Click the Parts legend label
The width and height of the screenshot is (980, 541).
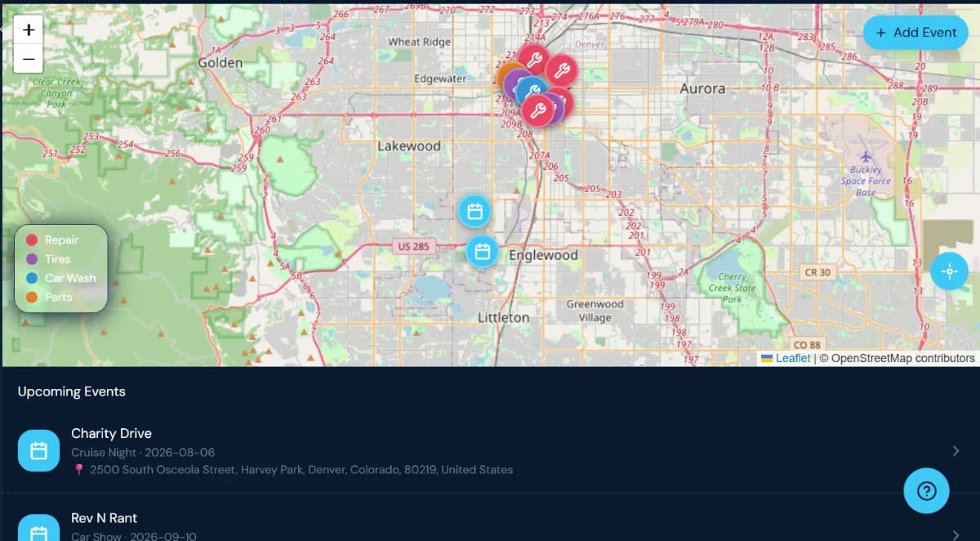coord(58,297)
